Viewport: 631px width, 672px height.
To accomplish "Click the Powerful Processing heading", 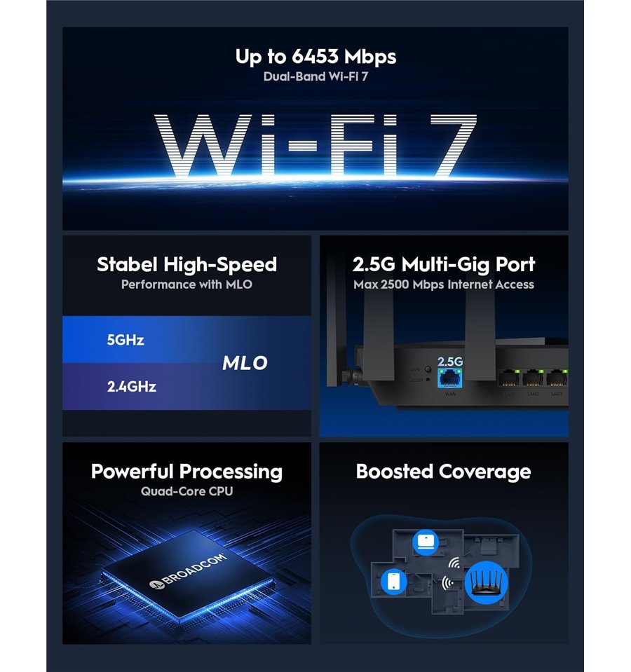I will (x=187, y=472).
